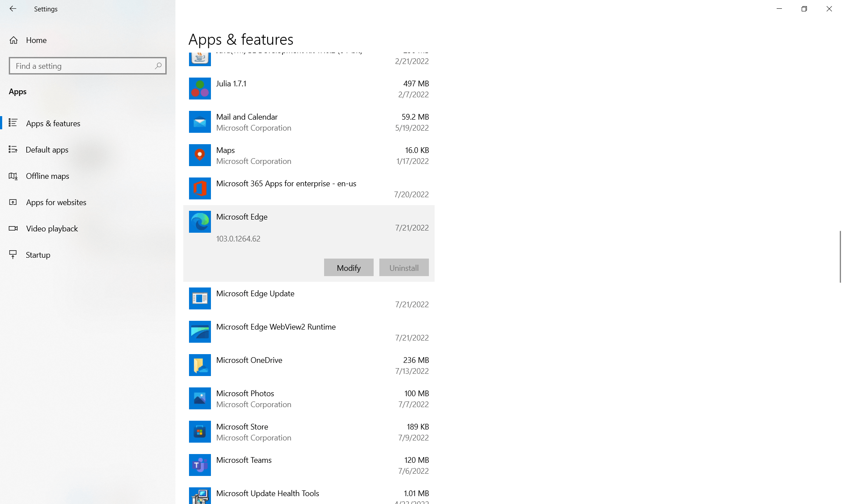Click the Mail and Calendar icon
The image size is (842, 504).
tap(200, 122)
